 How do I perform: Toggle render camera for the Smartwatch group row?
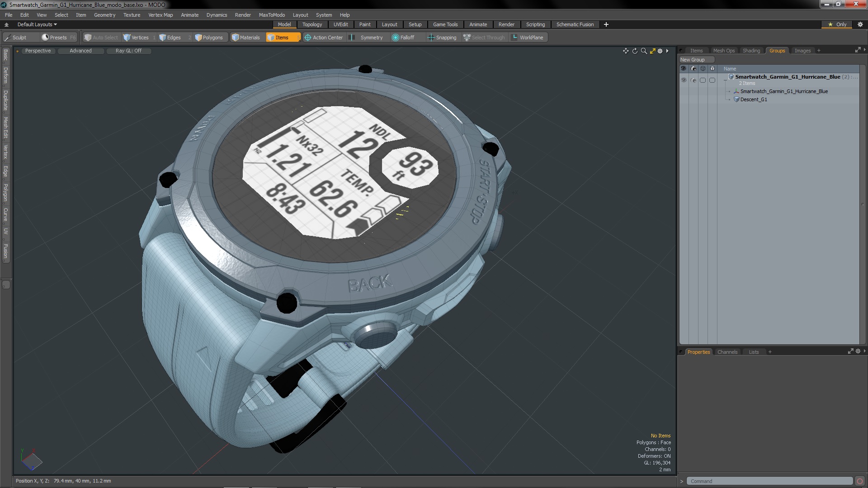[693, 80]
